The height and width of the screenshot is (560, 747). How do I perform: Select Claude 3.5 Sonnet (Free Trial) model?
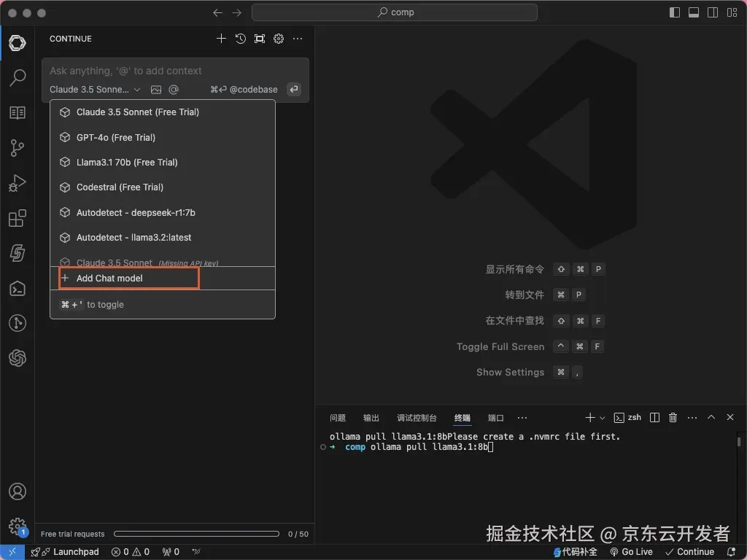coord(163,112)
